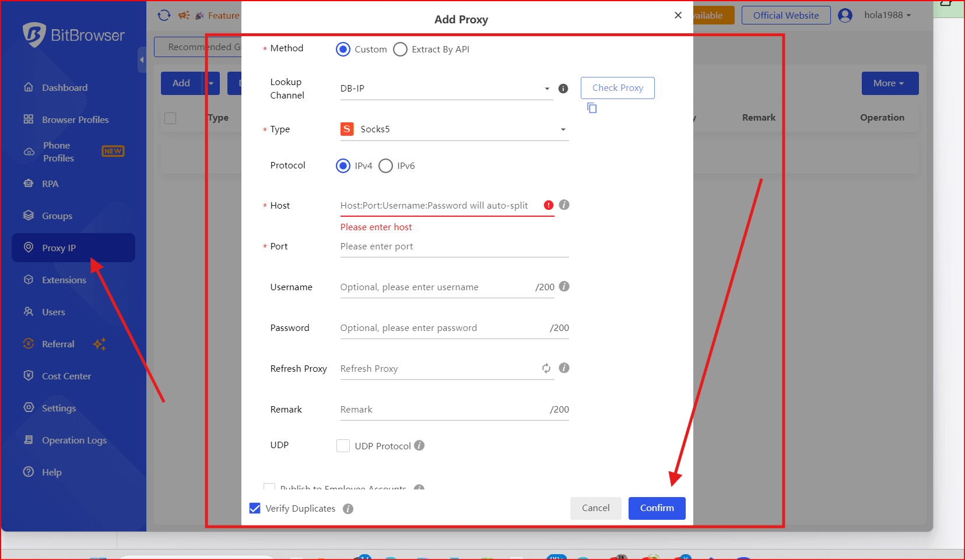Screen dimensions: 965x560
Task: Click the copy icon below Check Proxy
Action: click(x=592, y=108)
